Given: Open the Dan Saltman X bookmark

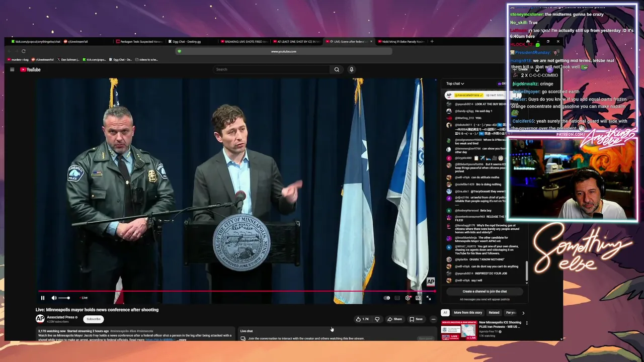Looking at the screenshot, I should (68, 60).
